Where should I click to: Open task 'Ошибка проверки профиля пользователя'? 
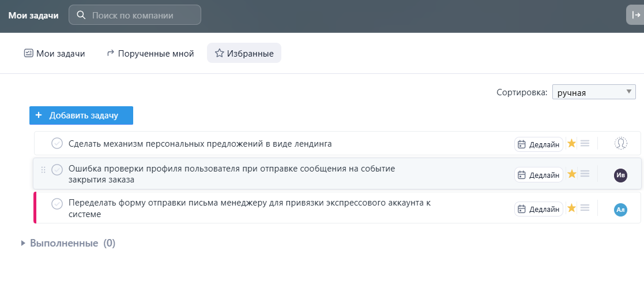[x=232, y=174]
